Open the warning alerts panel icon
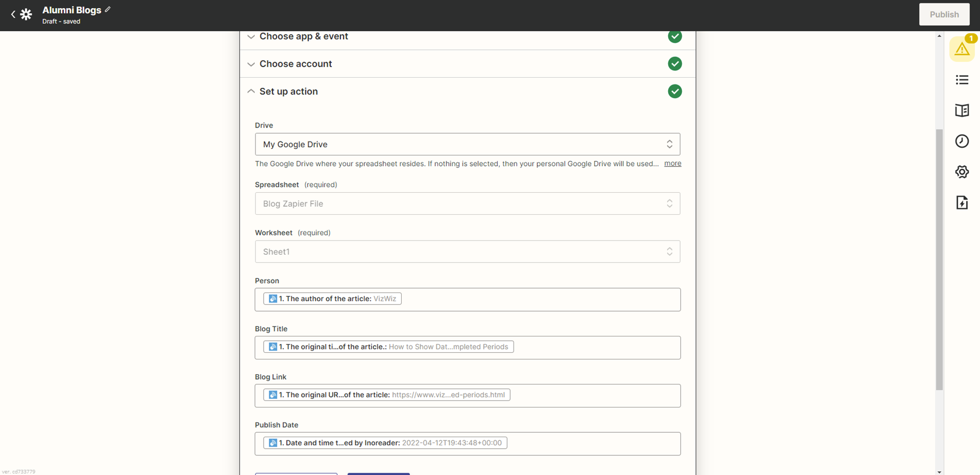This screenshot has height=475, width=980. [x=962, y=49]
